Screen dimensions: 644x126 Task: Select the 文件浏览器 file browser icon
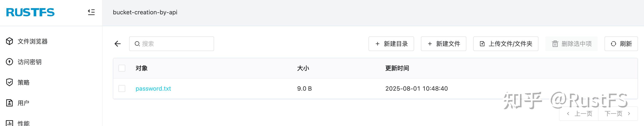(x=9, y=41)
